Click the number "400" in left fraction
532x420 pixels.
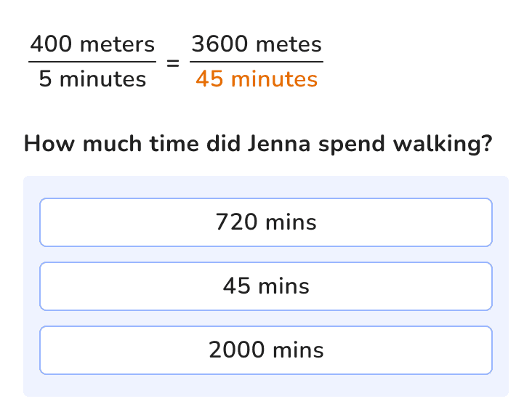point(51,44)
